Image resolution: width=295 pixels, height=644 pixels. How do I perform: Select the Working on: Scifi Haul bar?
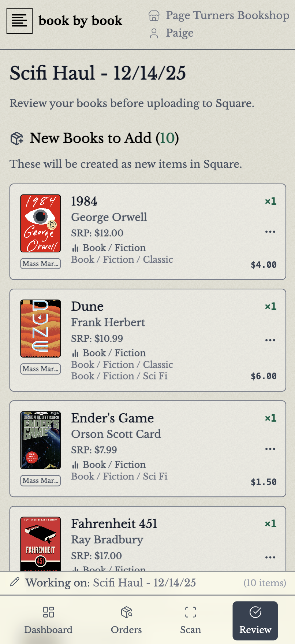coord(110,582)
